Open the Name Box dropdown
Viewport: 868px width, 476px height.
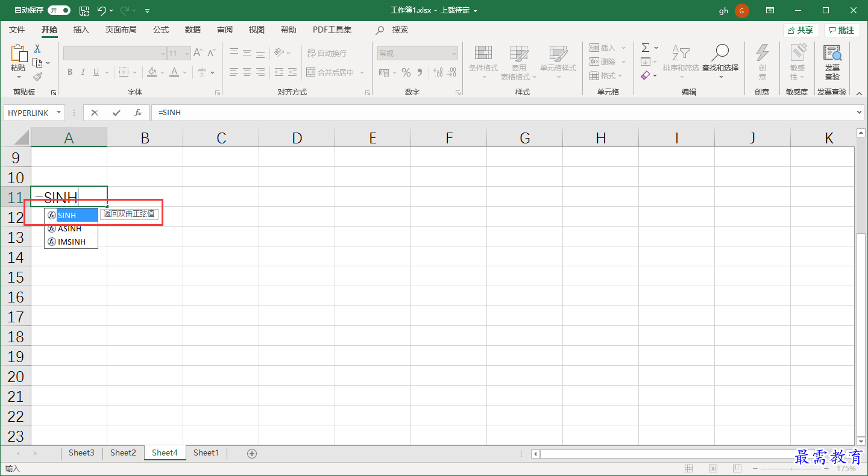[59, 113]
